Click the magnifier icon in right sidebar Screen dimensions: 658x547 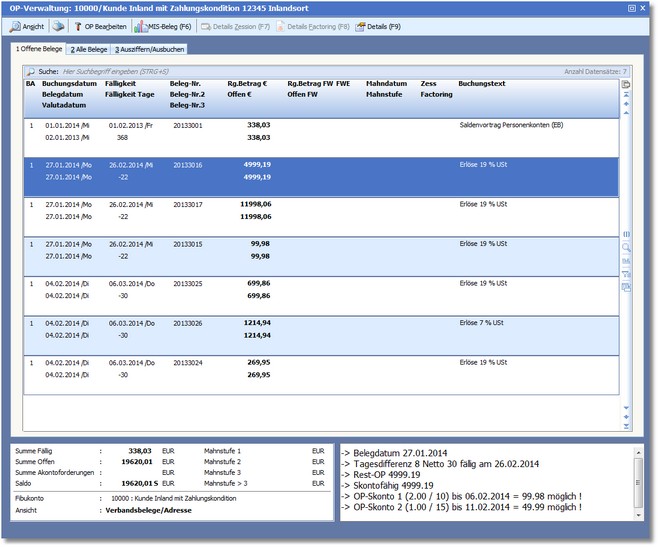(x=627, y=246)
